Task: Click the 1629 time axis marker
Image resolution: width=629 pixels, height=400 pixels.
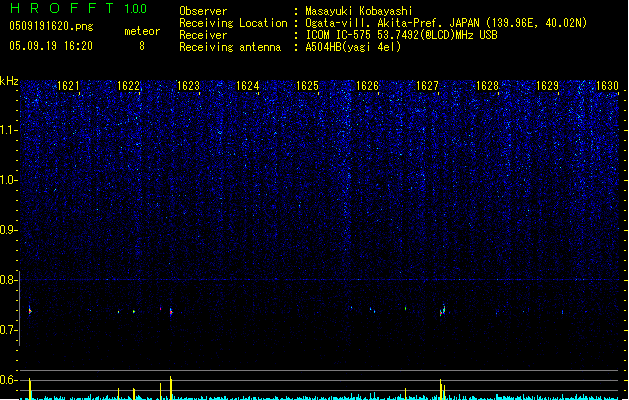Action: (x=547, y=86)
